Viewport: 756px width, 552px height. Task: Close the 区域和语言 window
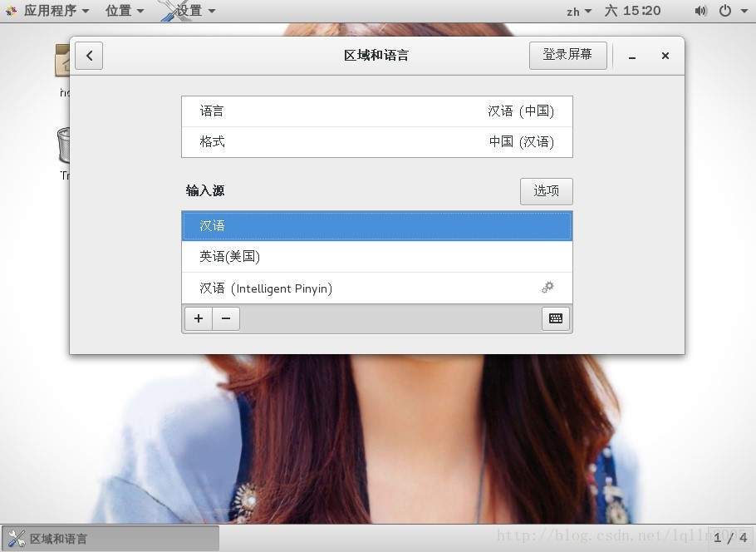point(665,56)
